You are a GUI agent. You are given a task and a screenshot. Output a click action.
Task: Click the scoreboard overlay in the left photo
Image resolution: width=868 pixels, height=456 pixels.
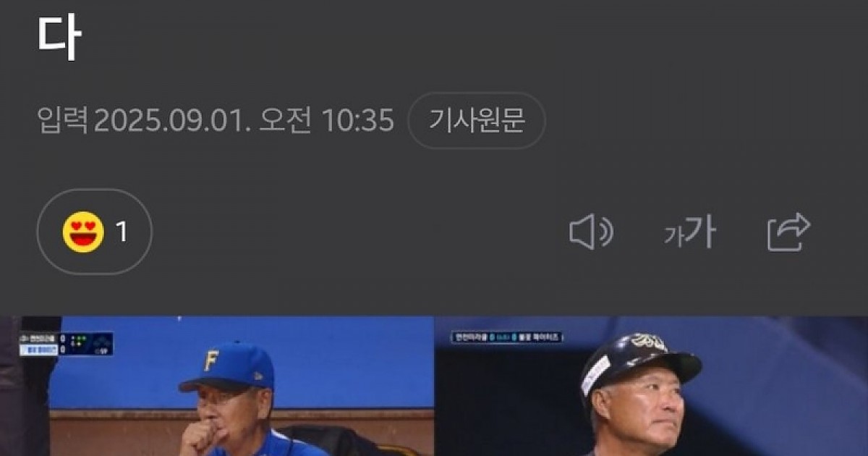point(66,344)
